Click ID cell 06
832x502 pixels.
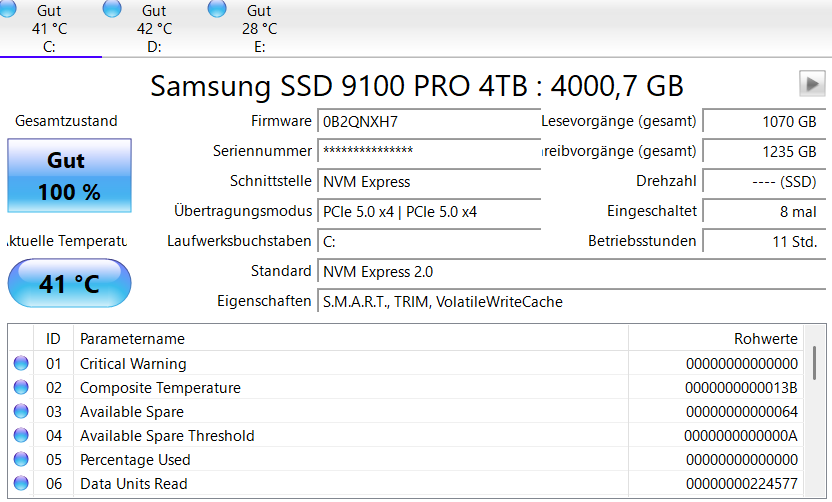click(54, 483)
